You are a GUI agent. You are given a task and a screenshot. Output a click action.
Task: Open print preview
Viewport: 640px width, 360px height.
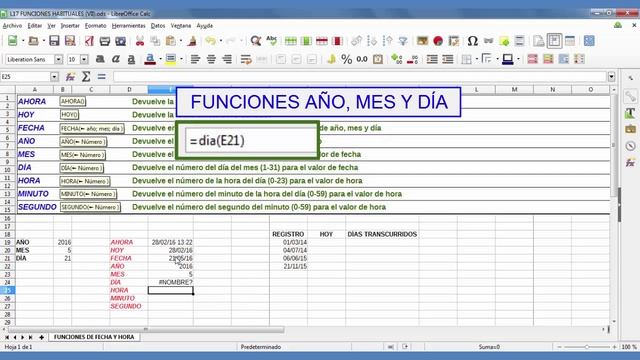point(120,41)
